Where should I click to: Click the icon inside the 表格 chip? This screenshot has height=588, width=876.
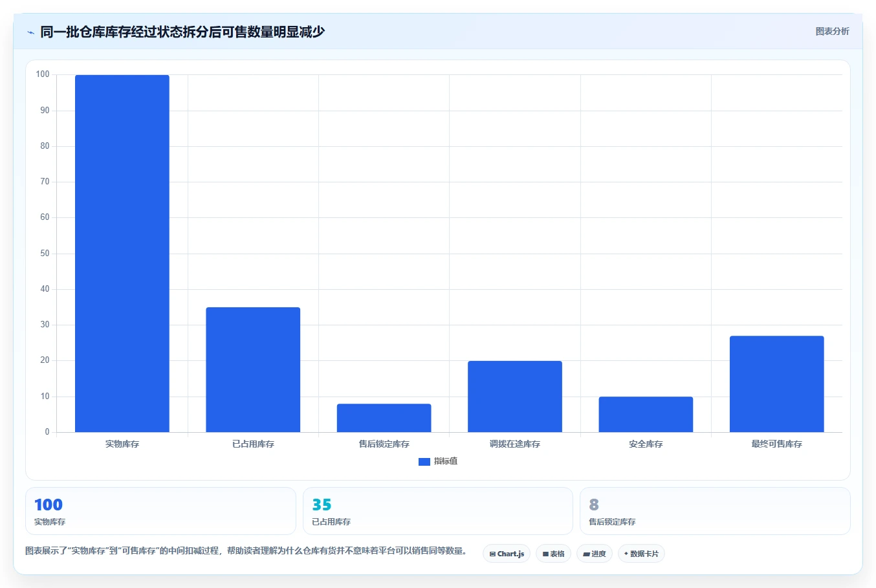pos(545,554)
